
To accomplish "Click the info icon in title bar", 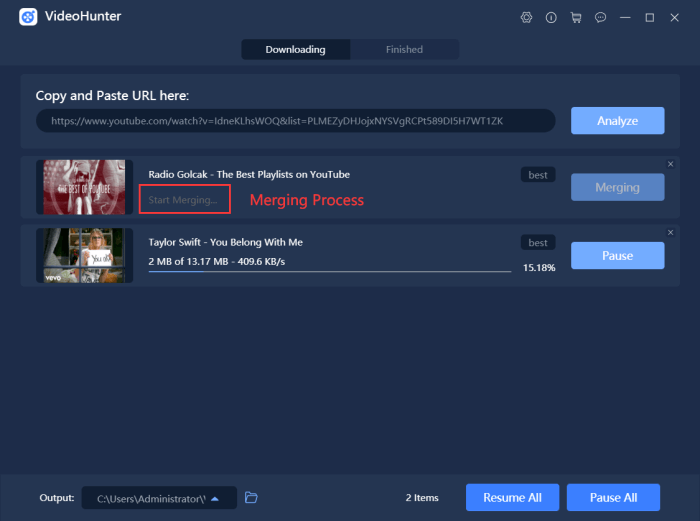I will click(x=551, y=18).
